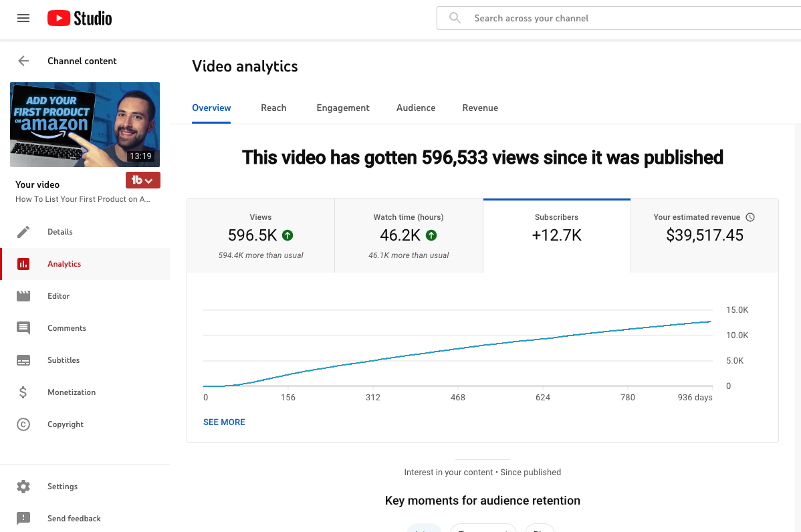801x532 pixels.
Task: Open the Settings gear icon
Action: 23,487
